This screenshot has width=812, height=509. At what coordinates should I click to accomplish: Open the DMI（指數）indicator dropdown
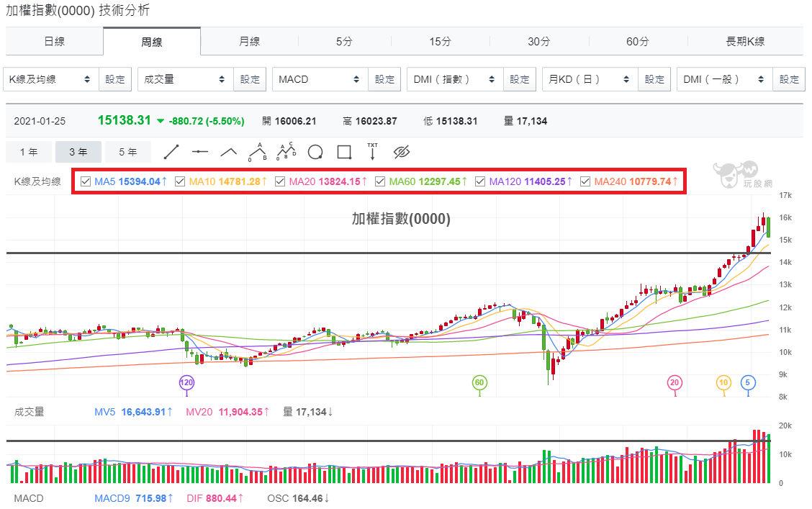tap(455, 79)
